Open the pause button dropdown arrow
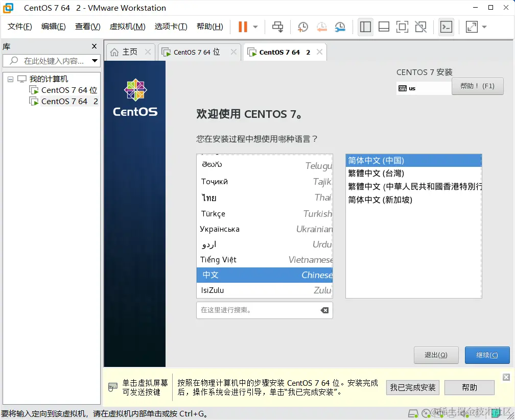Viewport: 515px width, 420px height. tap(256, 27)
